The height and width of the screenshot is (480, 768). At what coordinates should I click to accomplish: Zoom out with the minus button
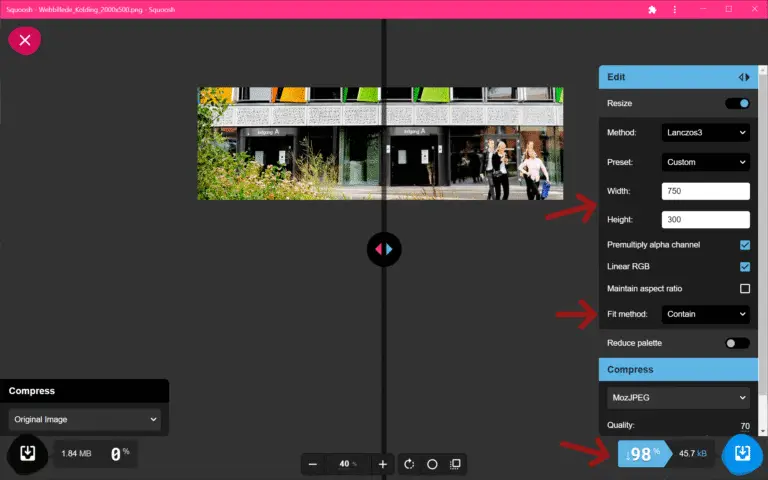pyautogui.click(x=313, y=464)
